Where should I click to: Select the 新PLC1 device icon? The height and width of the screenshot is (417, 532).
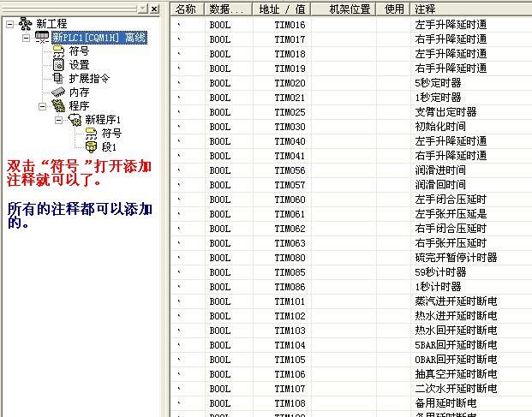pos(42,39)
